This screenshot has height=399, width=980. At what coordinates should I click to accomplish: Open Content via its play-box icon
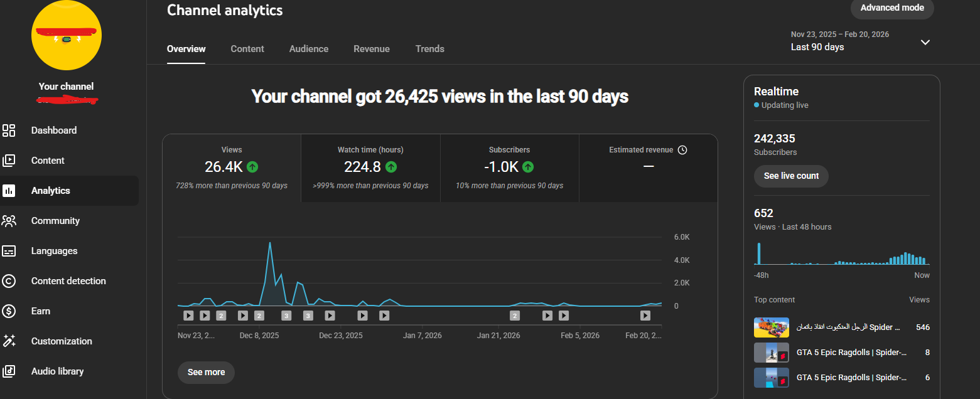click(x=9, y=161)
